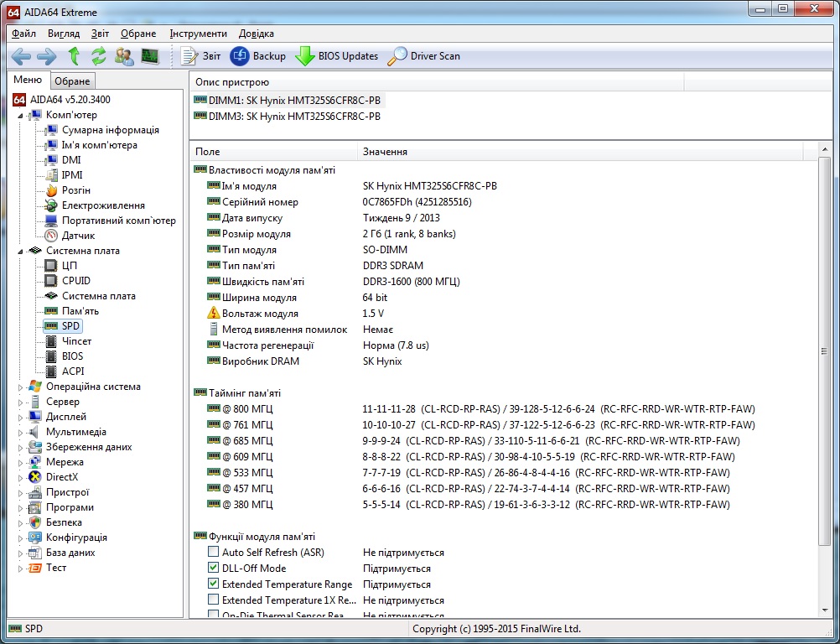This screenshot has height=644, width=840.
Task: Collapse the Системна плата parent node
Action: coord(20,251)
